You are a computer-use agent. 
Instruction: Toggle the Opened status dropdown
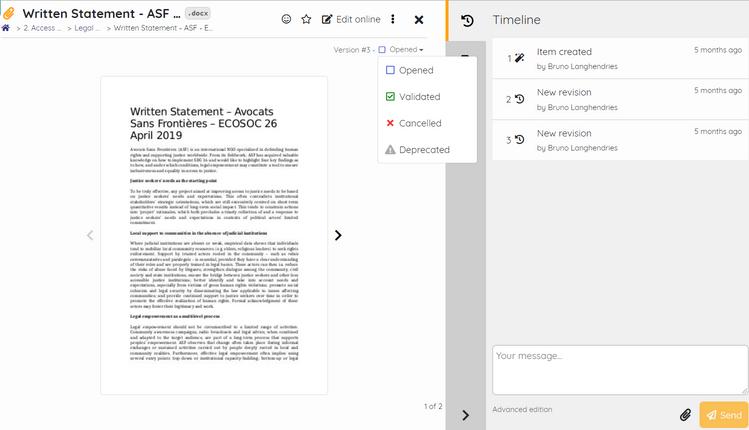401,50
